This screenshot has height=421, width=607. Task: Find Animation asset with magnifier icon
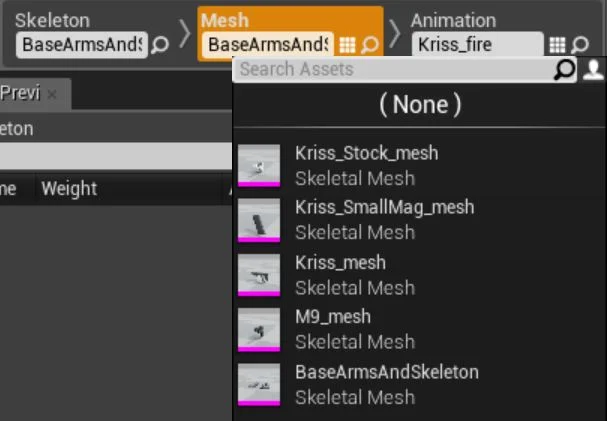580,45
